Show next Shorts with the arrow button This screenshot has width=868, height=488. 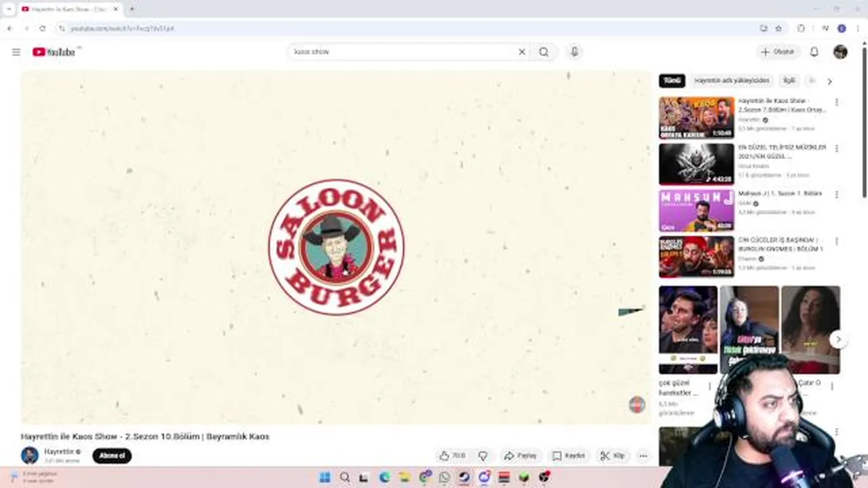point(839,339)
